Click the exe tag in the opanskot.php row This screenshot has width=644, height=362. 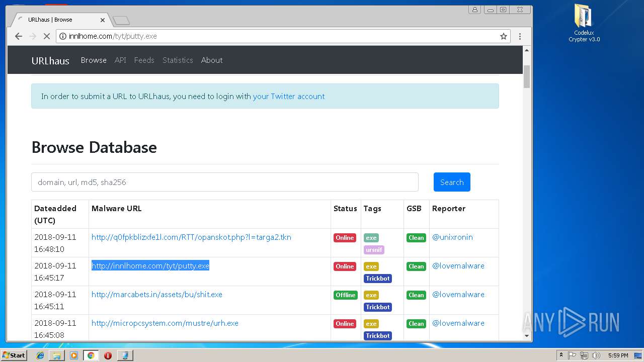371,238
